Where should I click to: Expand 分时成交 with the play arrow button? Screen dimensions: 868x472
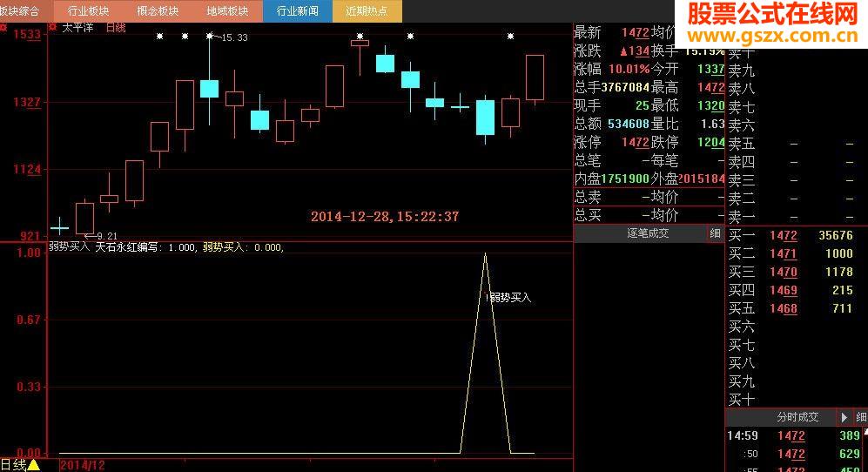(x=844, y=417)
